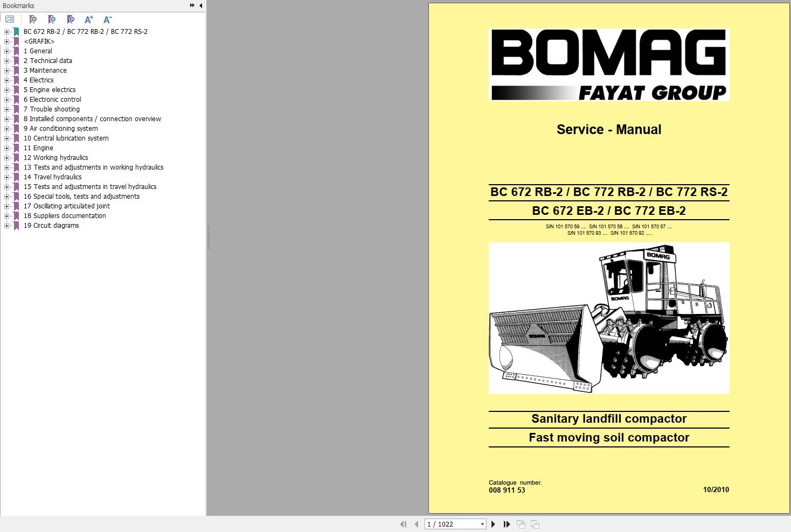The height and width of the screenshot is (532, 791).
Task: Open 6 Electronic control bookmark
Action: (52, 100)
